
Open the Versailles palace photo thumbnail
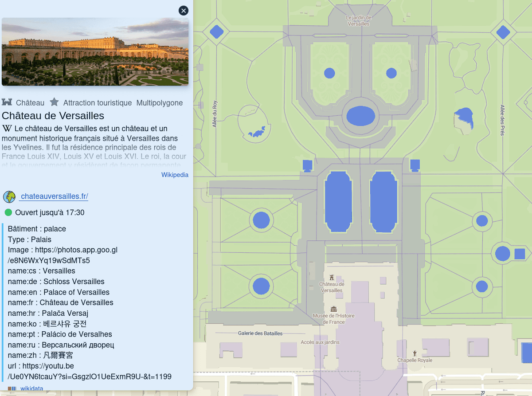pyautogui.click(x=95, y=51)
